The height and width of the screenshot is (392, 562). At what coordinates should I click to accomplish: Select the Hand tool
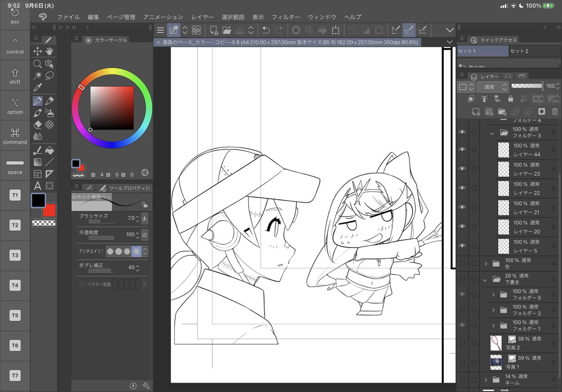[49, 51]
